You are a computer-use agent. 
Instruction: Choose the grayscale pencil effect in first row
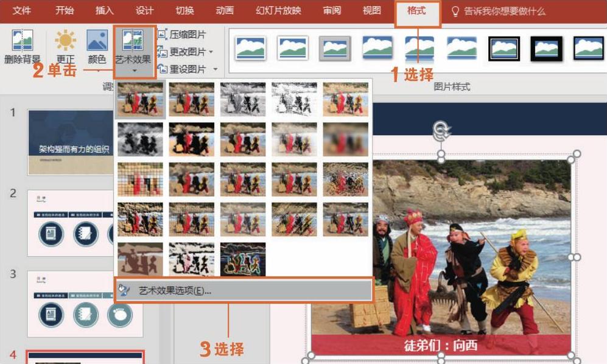(243, 99)
